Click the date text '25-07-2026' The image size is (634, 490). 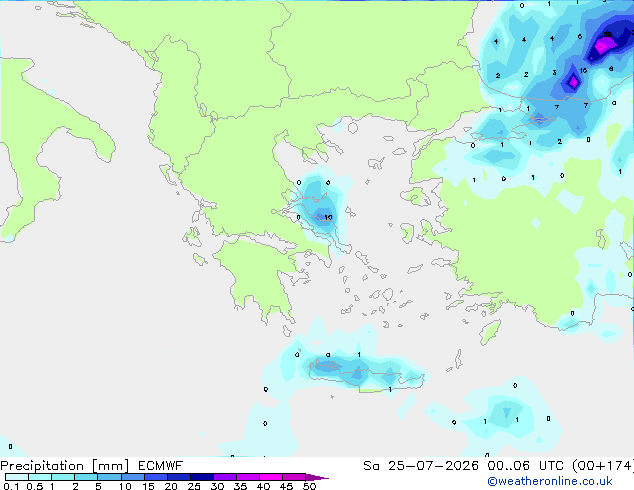click(433, 466)
